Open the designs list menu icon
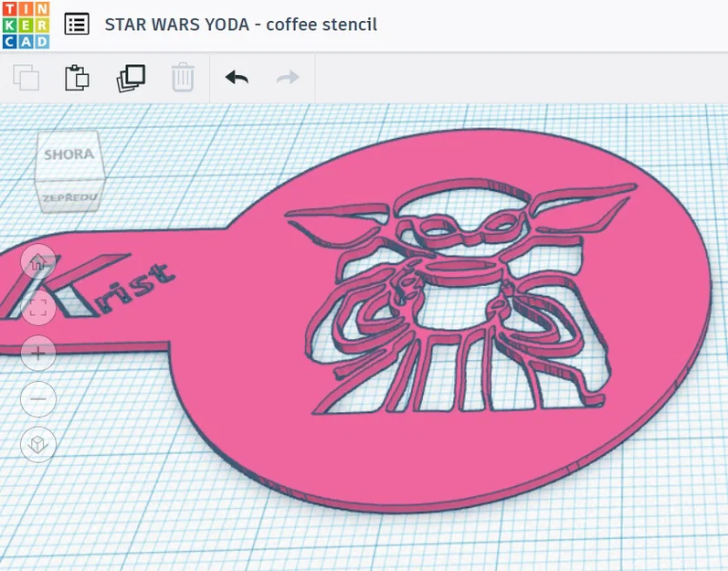 77,24
